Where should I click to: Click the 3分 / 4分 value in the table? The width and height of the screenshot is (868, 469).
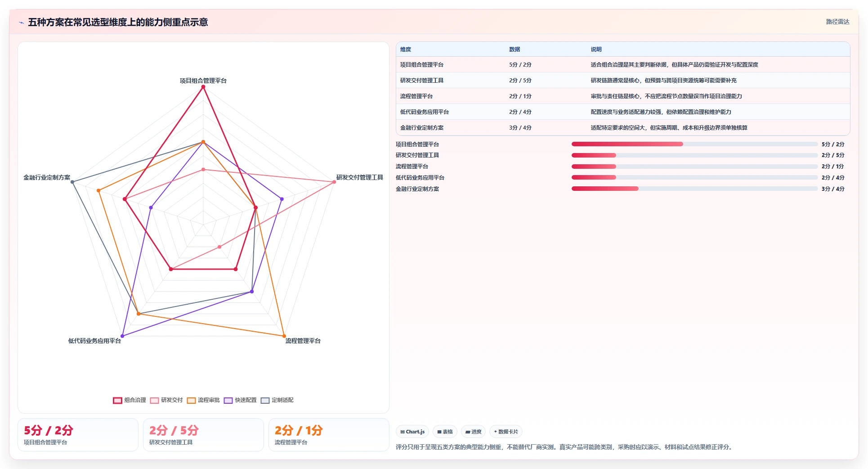tap(520, 128)
